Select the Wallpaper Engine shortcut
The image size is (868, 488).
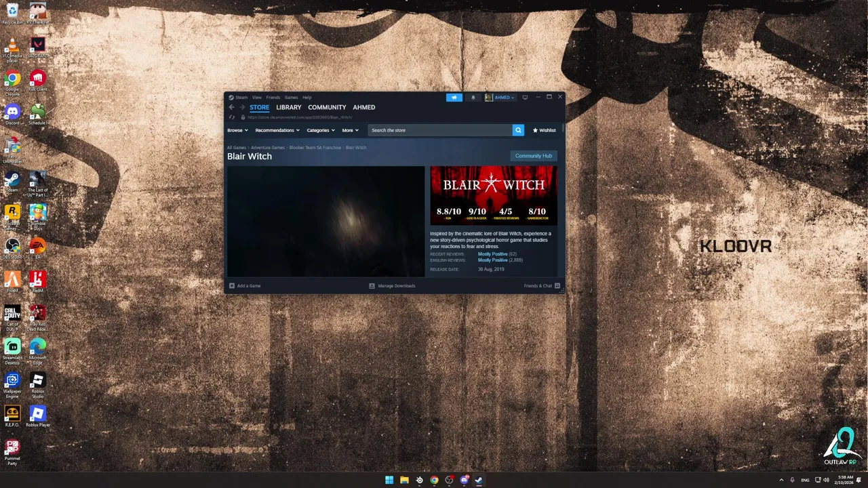pos(12,385)
